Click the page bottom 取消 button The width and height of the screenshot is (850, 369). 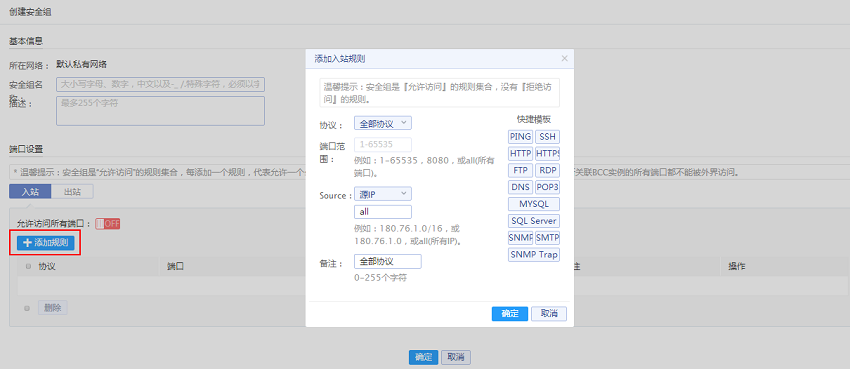click(x=456, y=357)
